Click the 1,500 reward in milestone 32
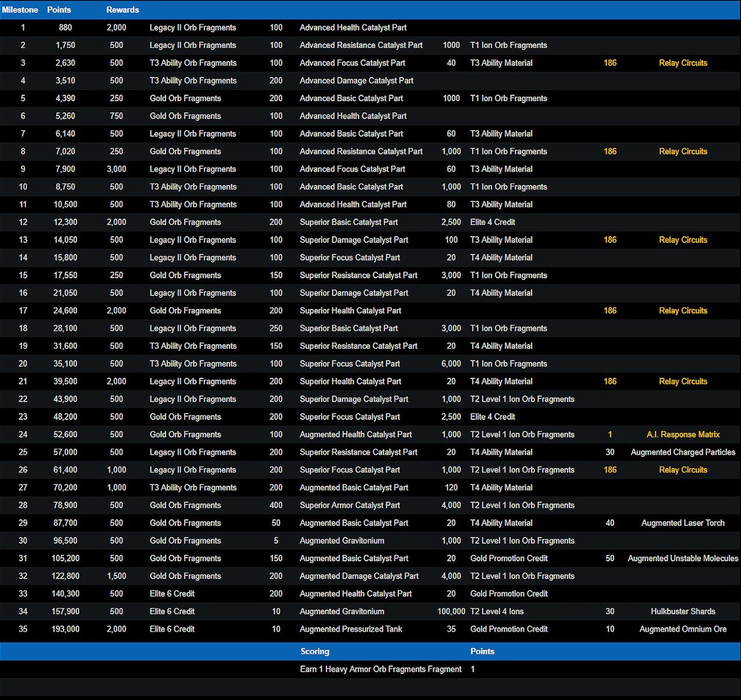This screenshot has width=741, height=700. pos(116,576)
